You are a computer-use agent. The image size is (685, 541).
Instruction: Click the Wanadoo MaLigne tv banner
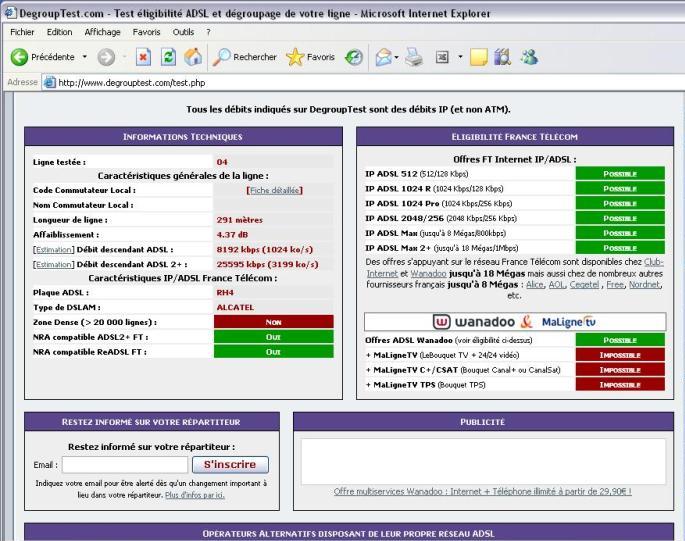click(515, 322)
